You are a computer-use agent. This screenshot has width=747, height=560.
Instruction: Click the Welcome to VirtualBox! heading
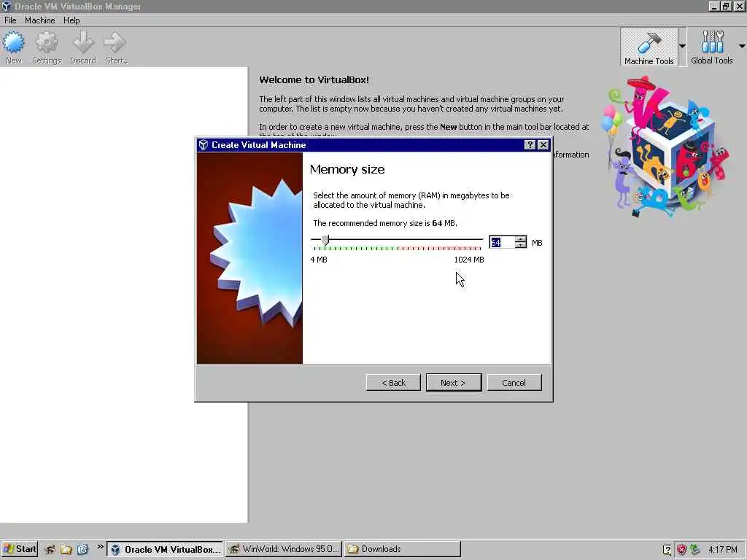click(x=314, y=80)
